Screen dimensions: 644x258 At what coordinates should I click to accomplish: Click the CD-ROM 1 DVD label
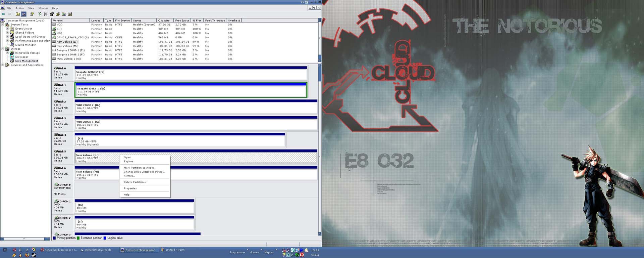tap(63, 206)
